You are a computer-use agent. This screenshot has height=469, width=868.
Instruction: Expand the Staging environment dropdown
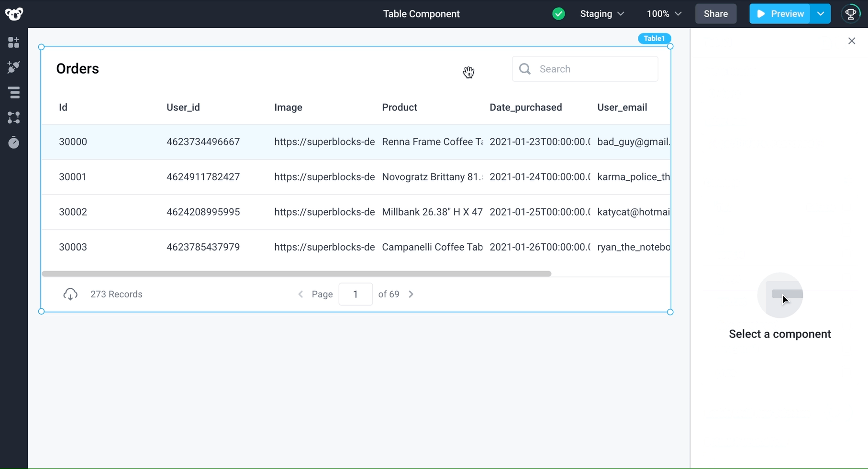pos(602,14)
